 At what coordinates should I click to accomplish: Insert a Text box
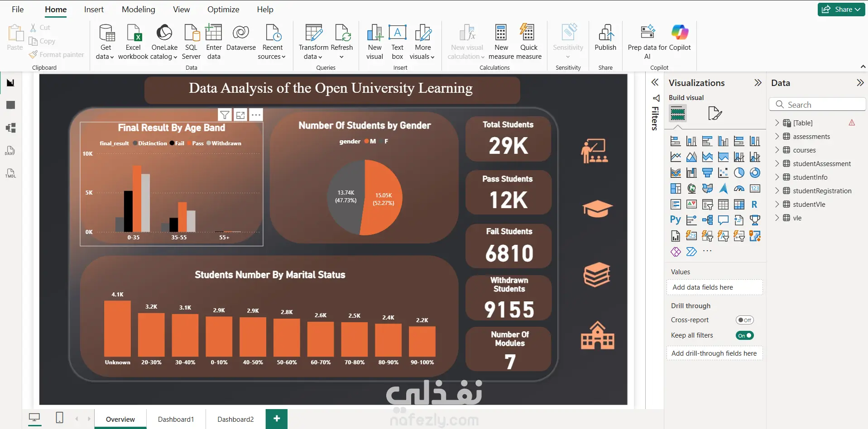tap(397, 42)
